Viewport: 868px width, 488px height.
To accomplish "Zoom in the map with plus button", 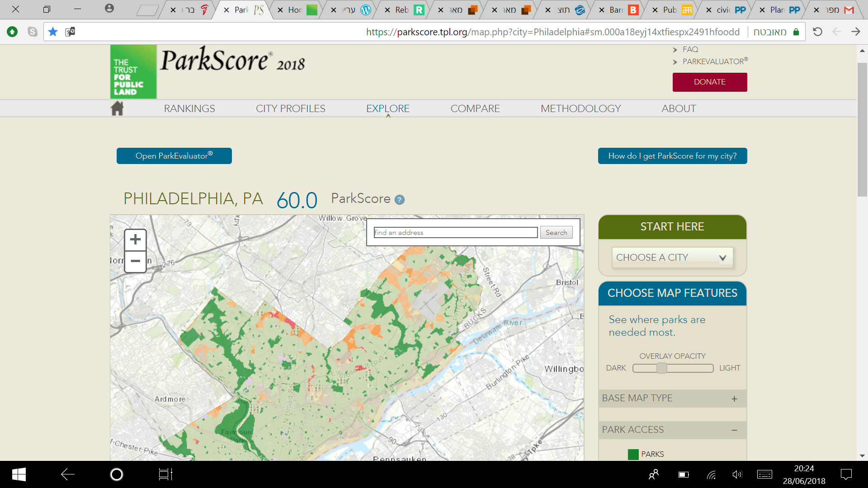I will pyautogui.click(x=135, y=239).
